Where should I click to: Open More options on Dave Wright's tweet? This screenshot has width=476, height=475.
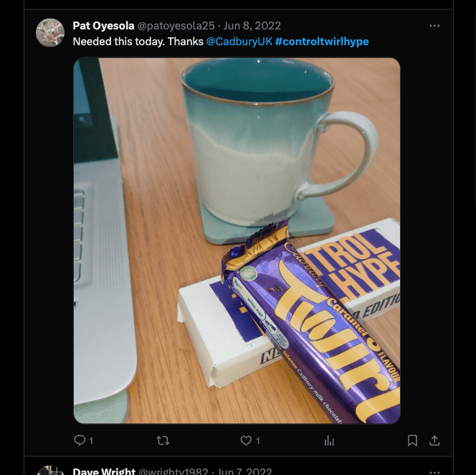[x=434, y=471]
